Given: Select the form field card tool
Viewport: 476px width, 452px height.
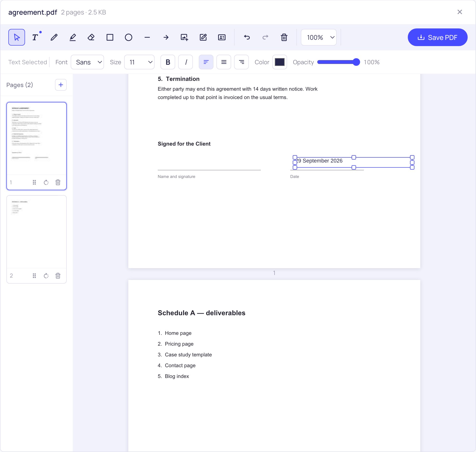Looking at the screenshot, I should pyautogui.click(x=222, y=37).
